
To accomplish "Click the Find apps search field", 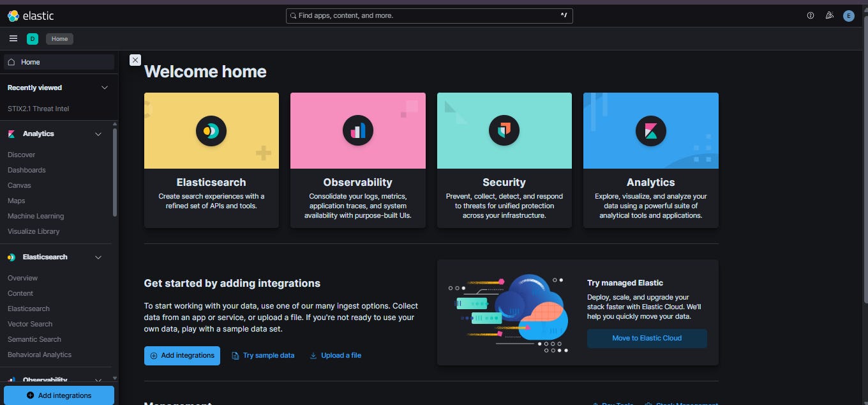I will 429,15.
